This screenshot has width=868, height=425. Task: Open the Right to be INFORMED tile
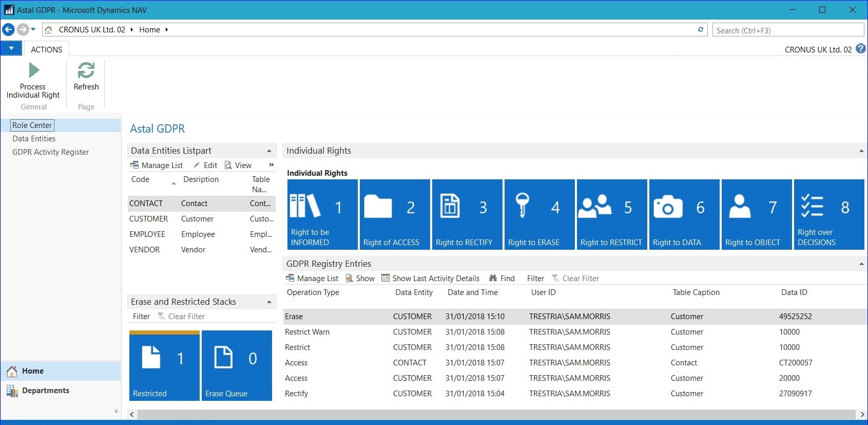(x=322, y=214)
